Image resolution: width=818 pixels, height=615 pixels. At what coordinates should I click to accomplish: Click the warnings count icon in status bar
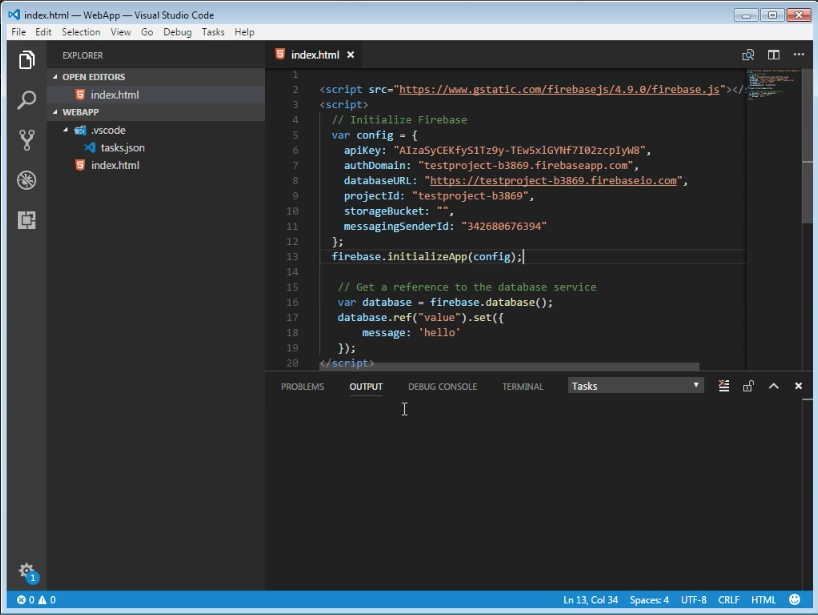(x=46, y=600)
